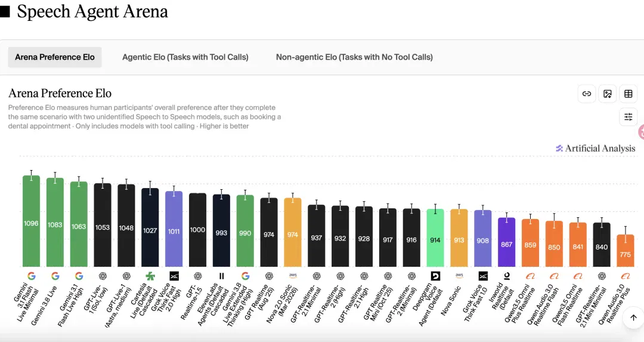Viewport: 644px width, 342px height.
Task: Click the scroll-to-top arrow button
Action: (633, 318)
